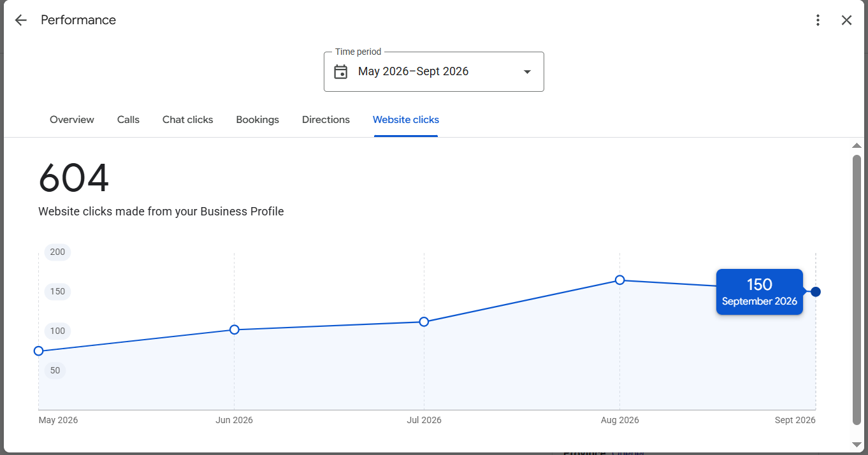Open the Chat clicks tab
Screen dimensions: 868x455
(188, 120)
